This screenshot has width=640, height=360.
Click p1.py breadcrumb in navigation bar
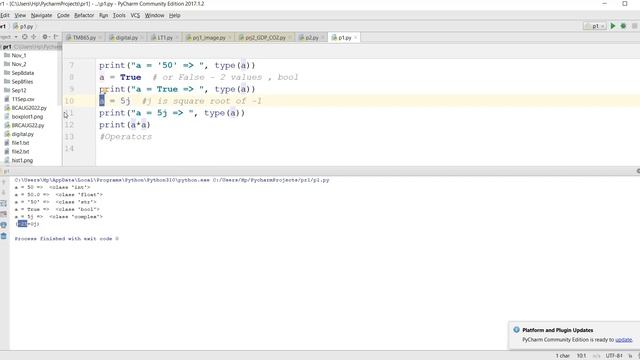point(23,26)
